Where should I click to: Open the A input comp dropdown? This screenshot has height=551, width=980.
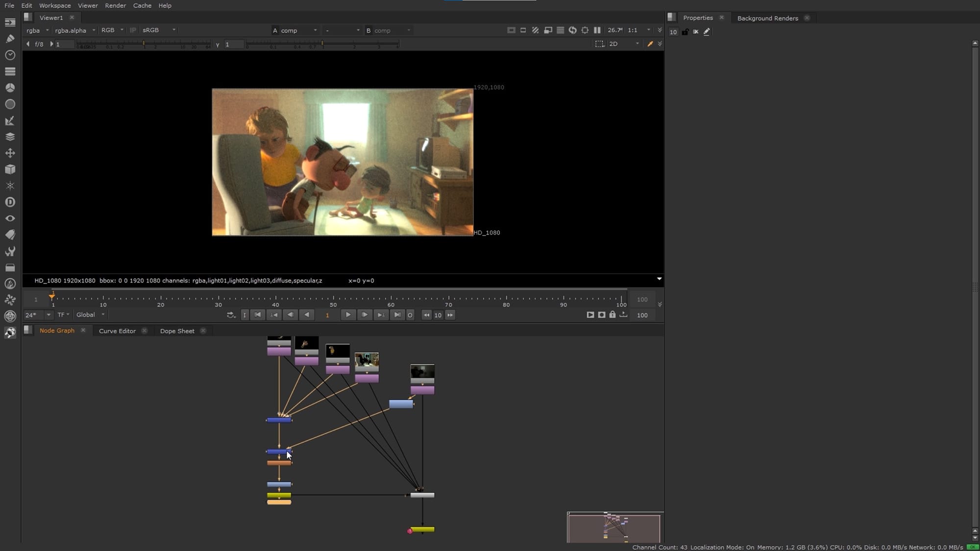tap(299, 30)
